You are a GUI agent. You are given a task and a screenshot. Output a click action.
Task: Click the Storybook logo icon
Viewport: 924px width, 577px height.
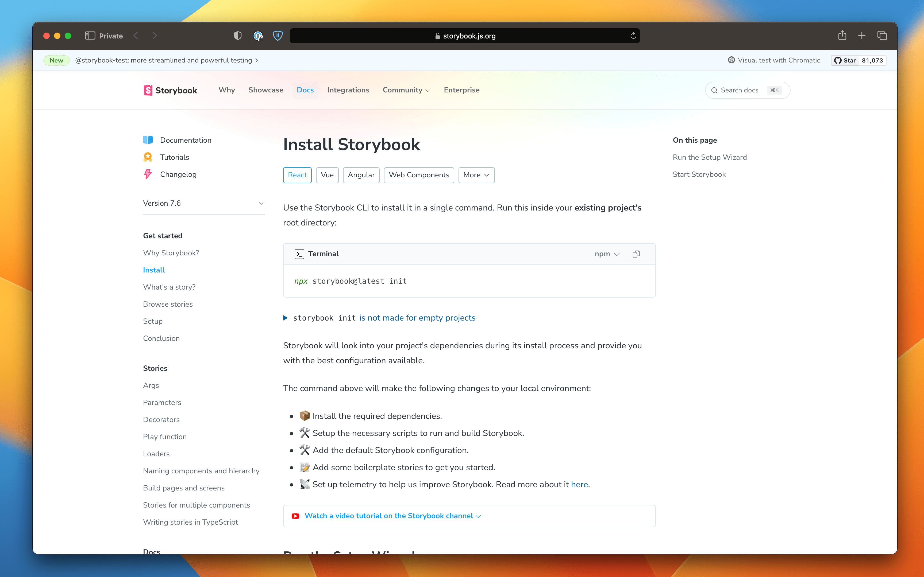(x=149, y=90)
